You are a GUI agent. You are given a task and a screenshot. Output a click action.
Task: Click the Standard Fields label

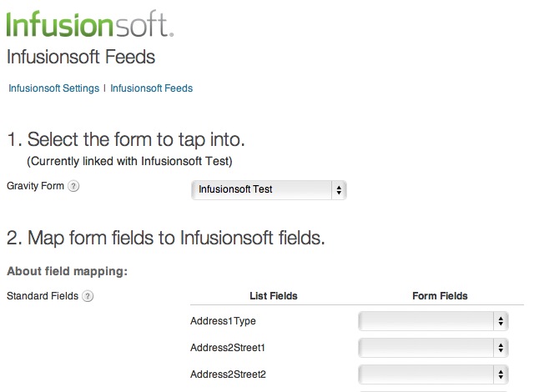coord(43,296)
